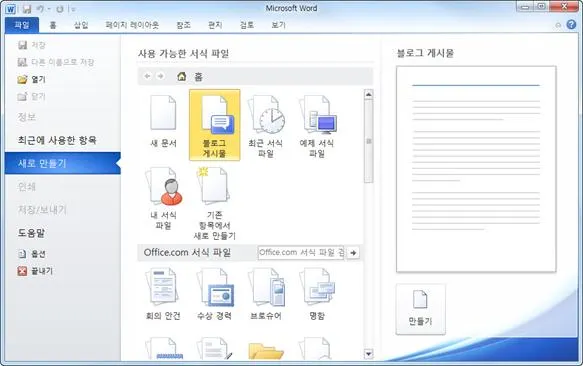583x366 pixels.
Task: Click the back arrow in template navigation
Action: tap(147, 76)
